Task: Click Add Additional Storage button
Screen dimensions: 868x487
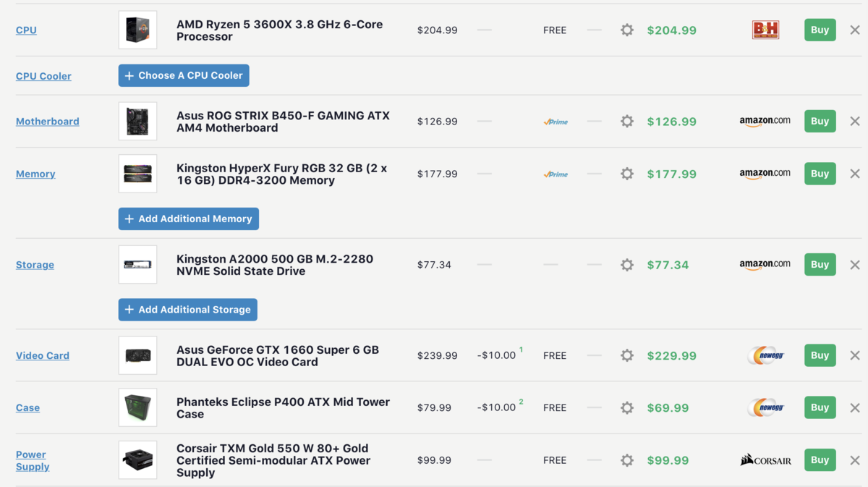Action: pos(188,310)
